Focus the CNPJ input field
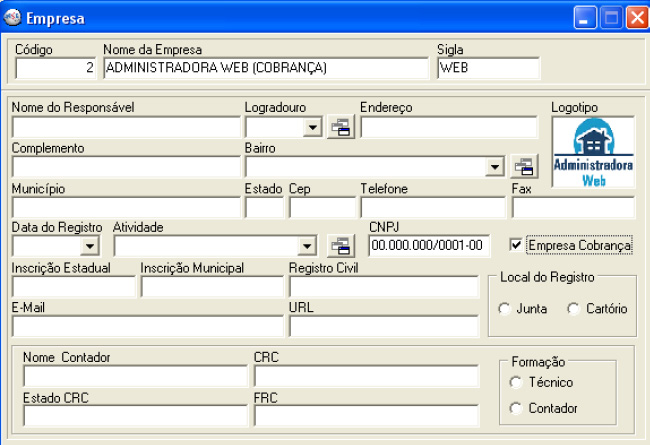Image resolution: width=650 pixels, height=445 pixels. tap(427, 245)
